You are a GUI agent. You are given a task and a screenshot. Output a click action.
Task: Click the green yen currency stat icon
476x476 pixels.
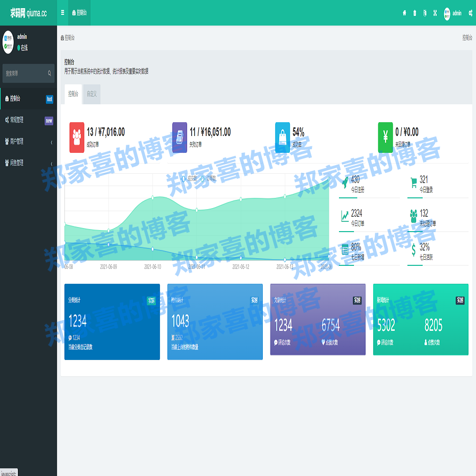click(386, 137)
